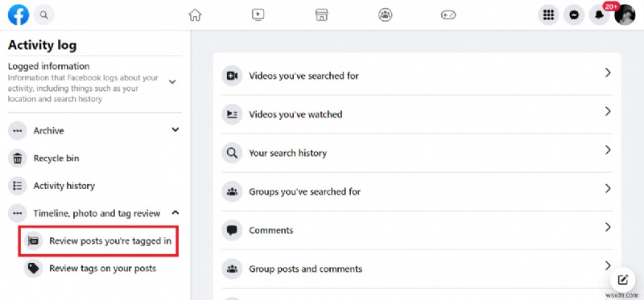Expand the Logged information section
Image resolution: width=644 pixels, height=300 pixels.
[172, 82]
